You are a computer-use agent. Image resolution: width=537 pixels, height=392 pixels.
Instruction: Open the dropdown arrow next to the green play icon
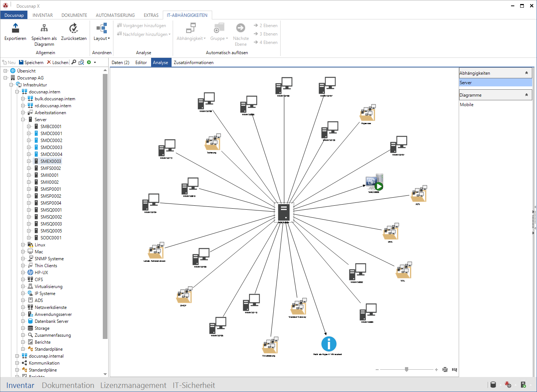pos(95,63)
